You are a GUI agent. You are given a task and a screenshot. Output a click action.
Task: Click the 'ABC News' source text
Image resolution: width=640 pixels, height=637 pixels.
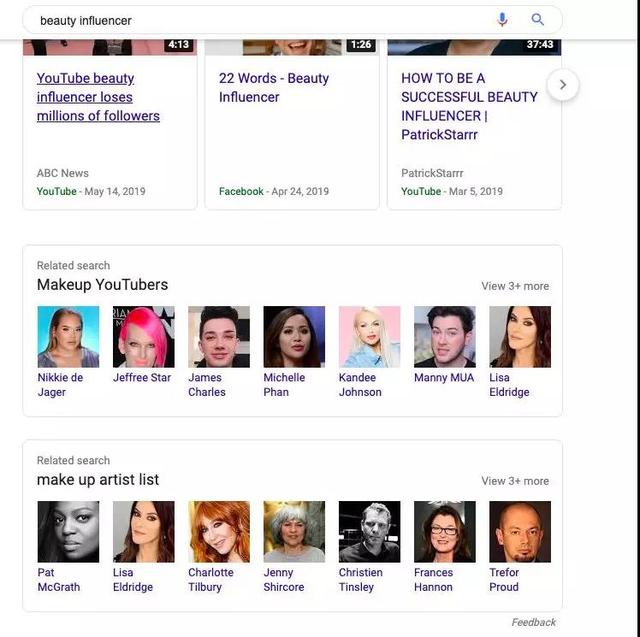63,173
